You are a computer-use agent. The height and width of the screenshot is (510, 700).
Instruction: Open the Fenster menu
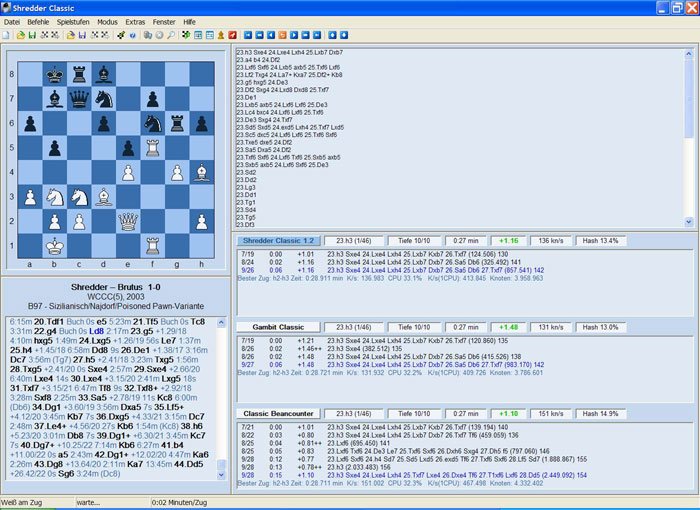tap(164, 22)
